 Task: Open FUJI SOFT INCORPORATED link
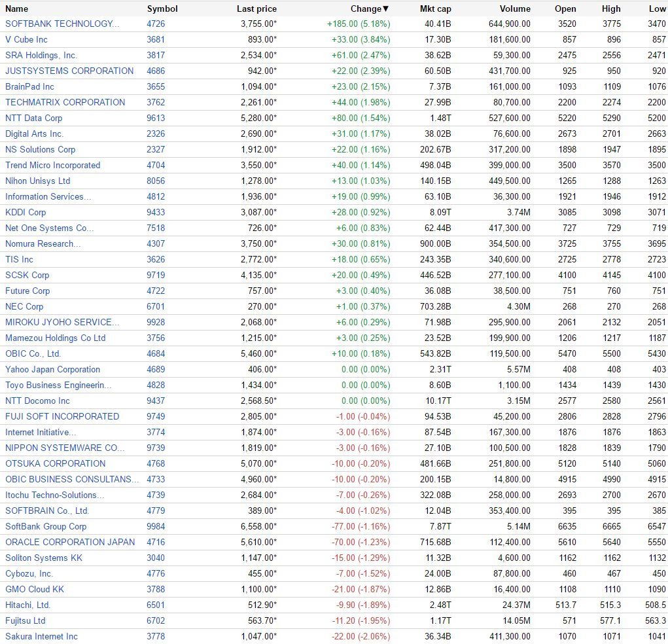click(62, 416)
